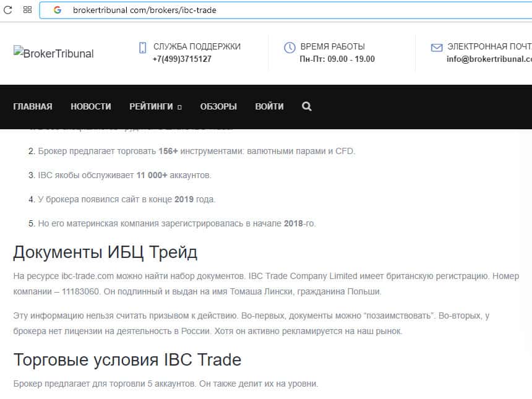Click the phone number +7(499)3715127
The height and width of the screenshot is (399, 532).
[x=182, y=59]
